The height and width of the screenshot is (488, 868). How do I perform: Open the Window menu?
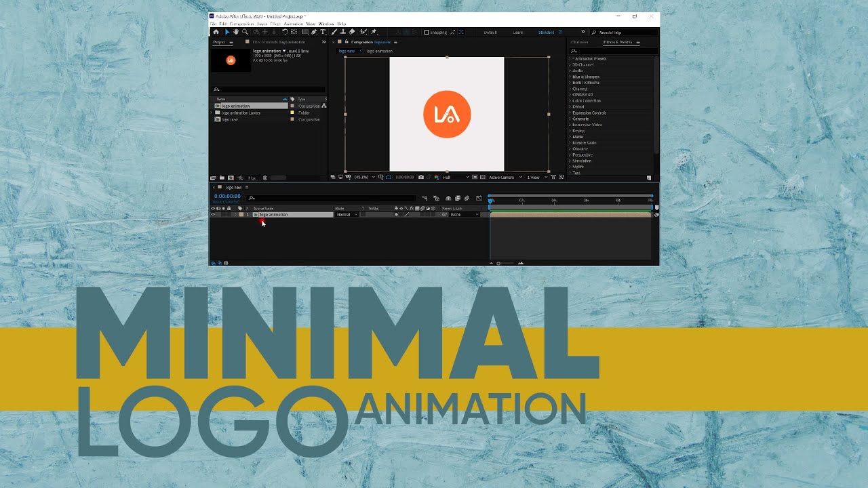(x=326, y=24)
